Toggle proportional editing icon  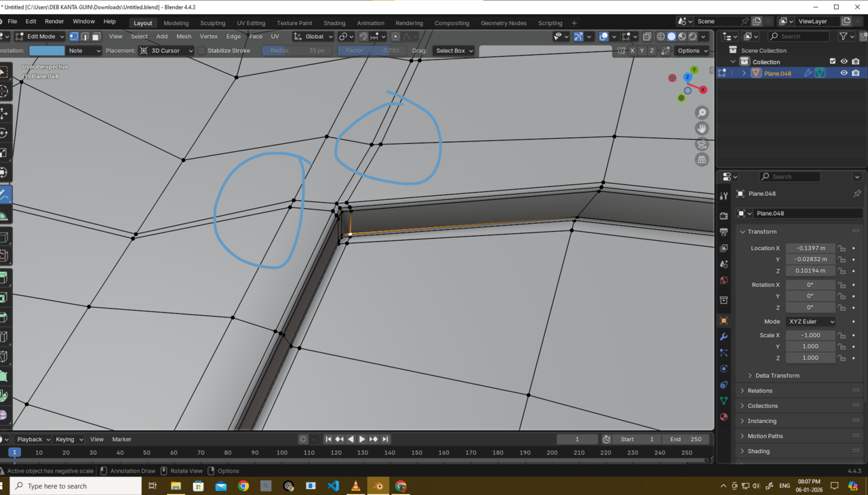[x=396, y=37]
